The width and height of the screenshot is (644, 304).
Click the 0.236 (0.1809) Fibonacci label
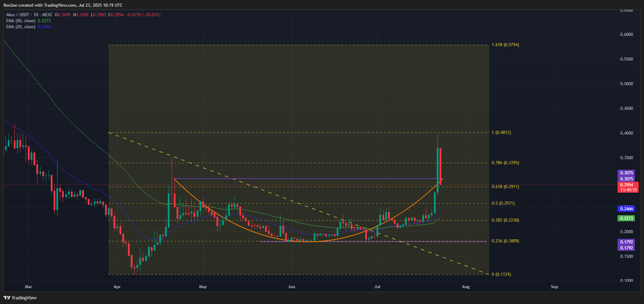505,241
